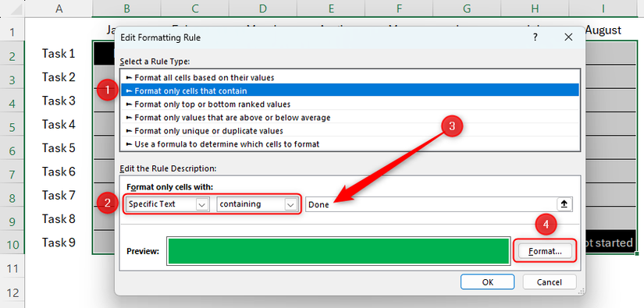The width and height of the screenshot is (644, 308).
Task: Click the green Preview color box
Action: [x=339, y=251]
